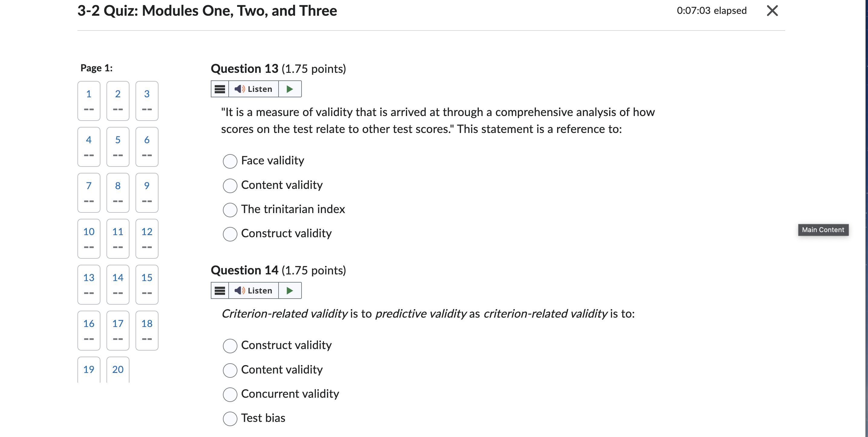Image resolution: width=868 pixels, height=437 pixels.
Task: Select The trinitarian index option
Action: [230, 209]
